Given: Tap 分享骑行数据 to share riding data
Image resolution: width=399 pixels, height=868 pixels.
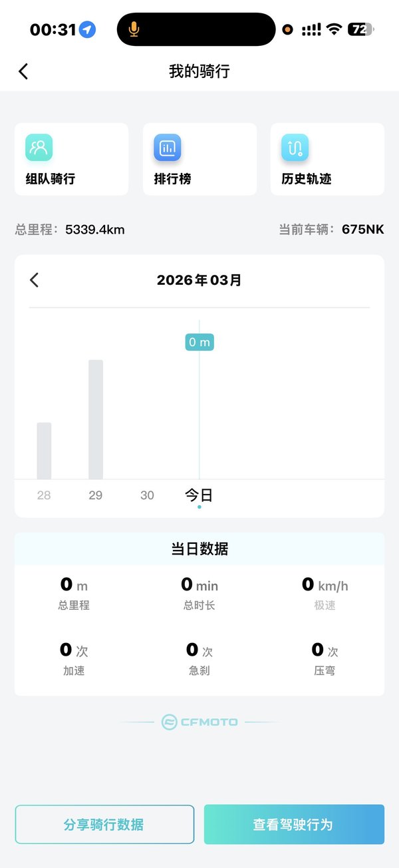Looking at the screenshot, I should (104, 823).
